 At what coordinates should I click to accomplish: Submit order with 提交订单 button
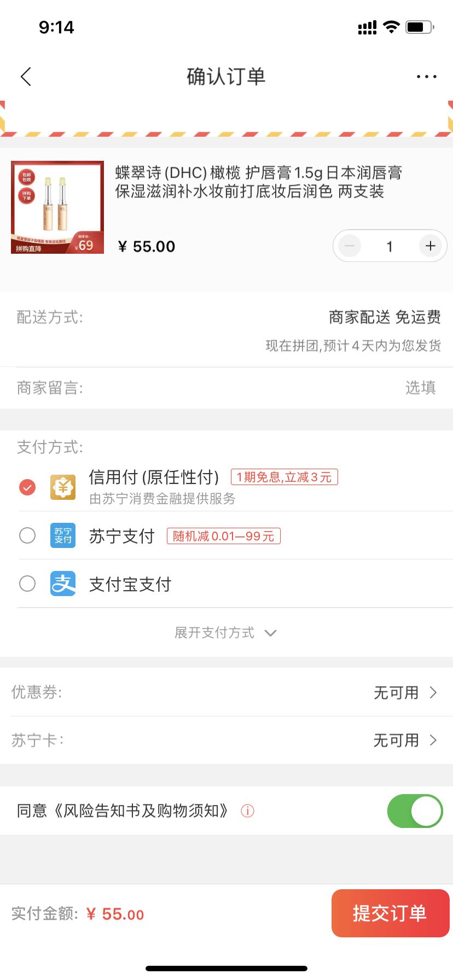coord(390,913)
